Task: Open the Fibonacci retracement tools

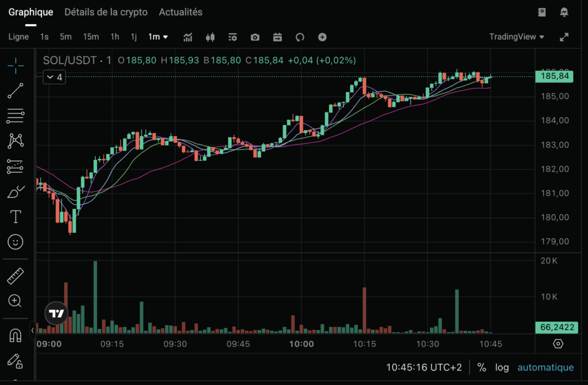Action: click(16, 116)
